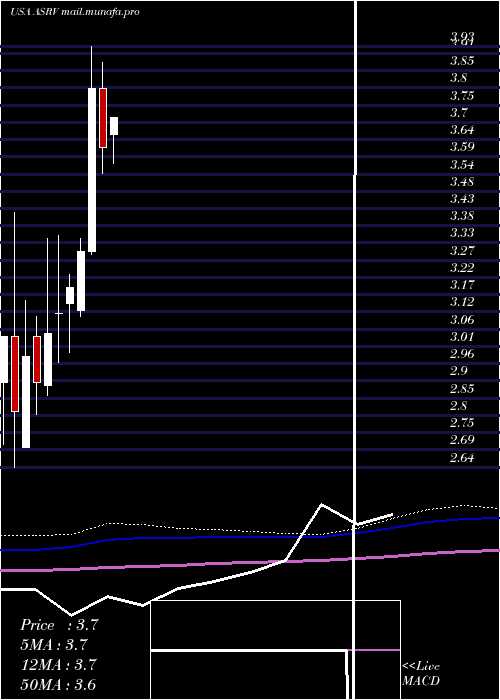Click the pink 50MA line
Screen dimensions: 500x700
click(x=250, y=562)
